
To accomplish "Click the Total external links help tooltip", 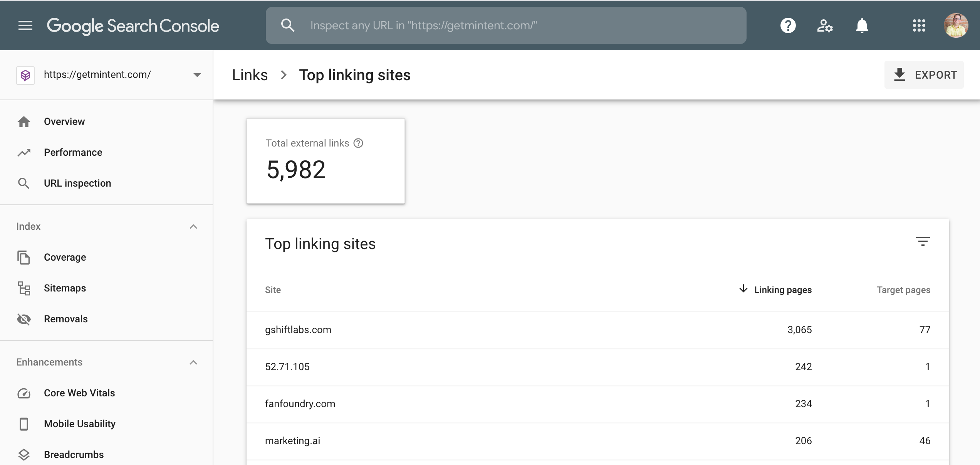I will coord(359,143).
